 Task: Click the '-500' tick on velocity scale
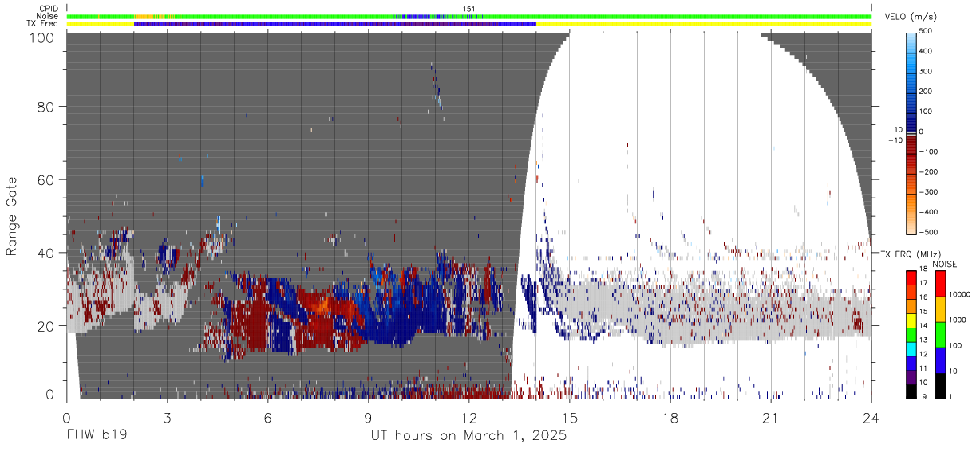pos(927,232)
